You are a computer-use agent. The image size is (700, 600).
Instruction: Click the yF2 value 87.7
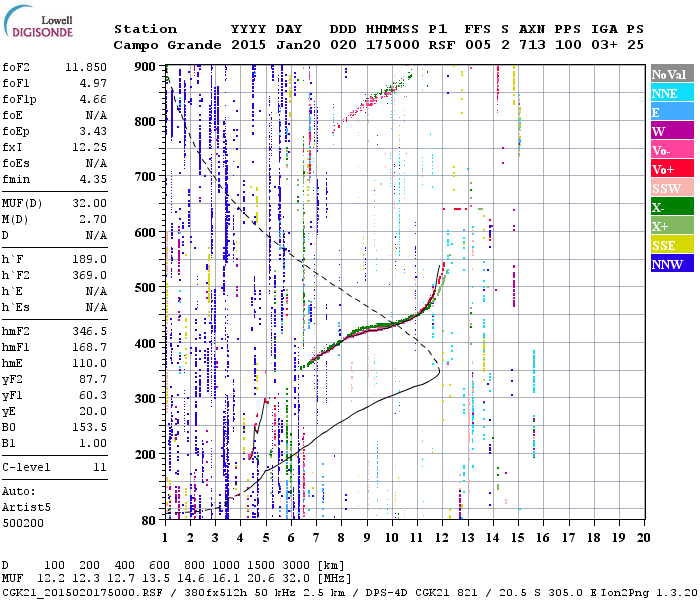tap(93, 379)
